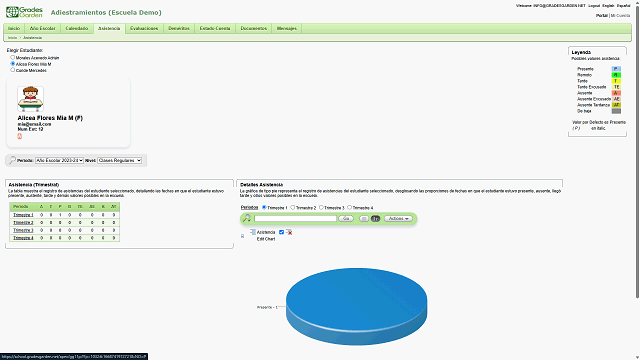Open the Actions menu button
Screen dimensions: 640x360
click(398, 219)
